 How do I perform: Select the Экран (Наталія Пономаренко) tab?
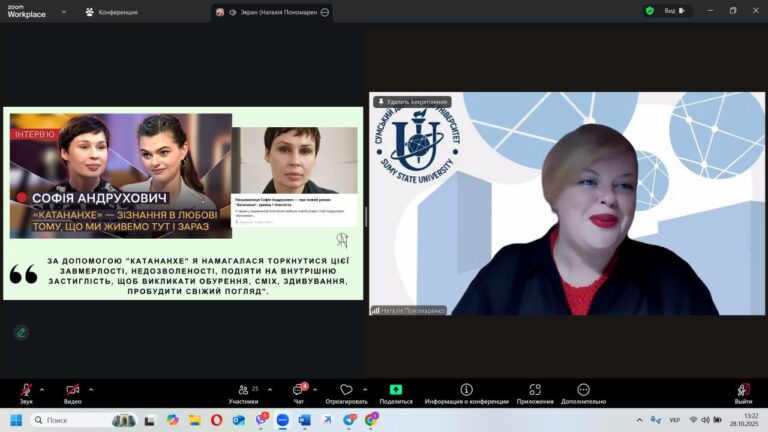click(x=272, y=12)
